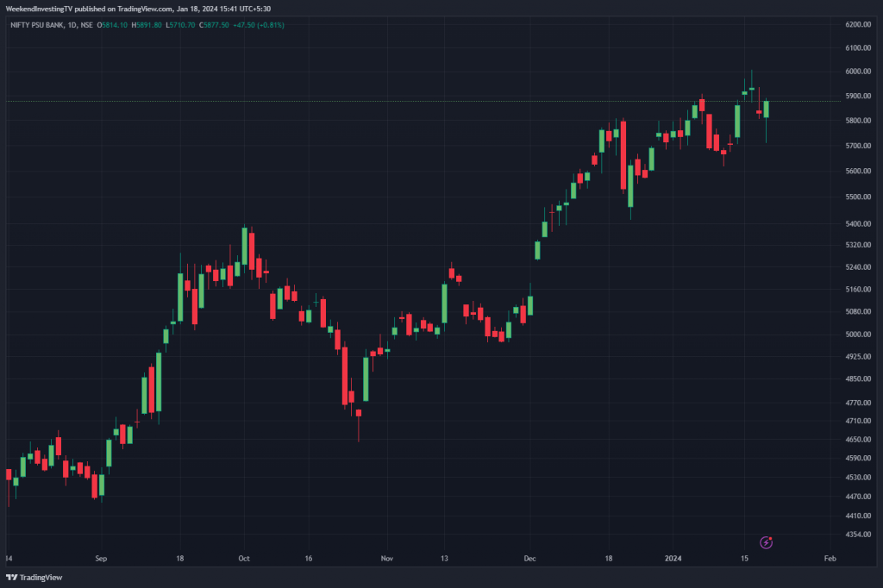Select the NIFTY PSU BANK symbol title
883x588 pixels.
click(x=36, y=25)
